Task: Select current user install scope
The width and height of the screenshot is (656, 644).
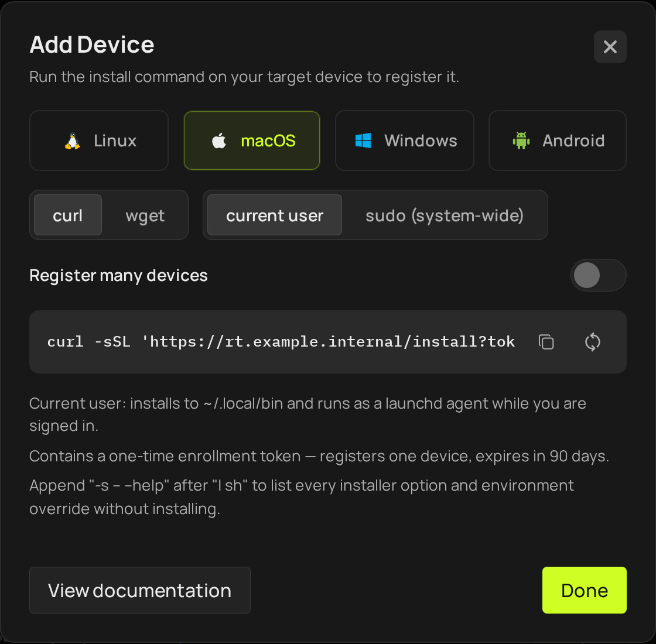Action: tap(275, 215)
